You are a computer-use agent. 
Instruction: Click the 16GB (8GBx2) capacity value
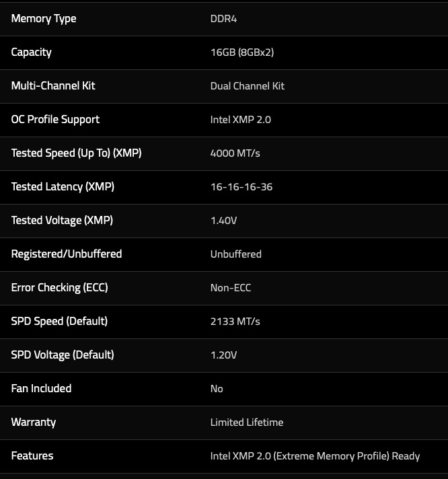pos(242,52)
